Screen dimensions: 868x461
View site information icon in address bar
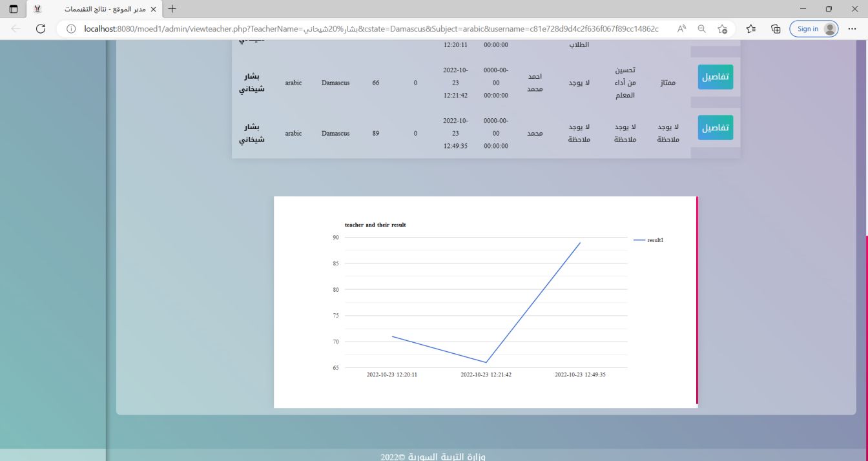click(x=71, y=29)
